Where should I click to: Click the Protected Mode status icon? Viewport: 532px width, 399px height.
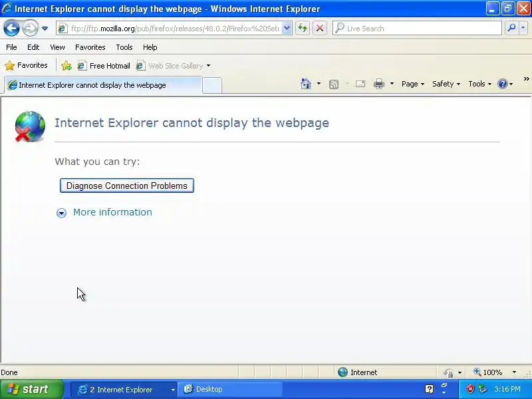[448, 372]
